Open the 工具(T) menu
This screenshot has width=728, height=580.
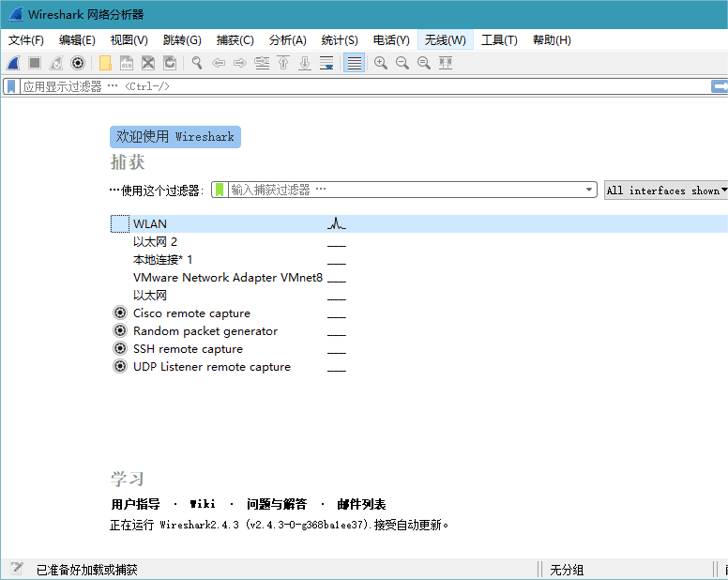[x=499, y=40]
